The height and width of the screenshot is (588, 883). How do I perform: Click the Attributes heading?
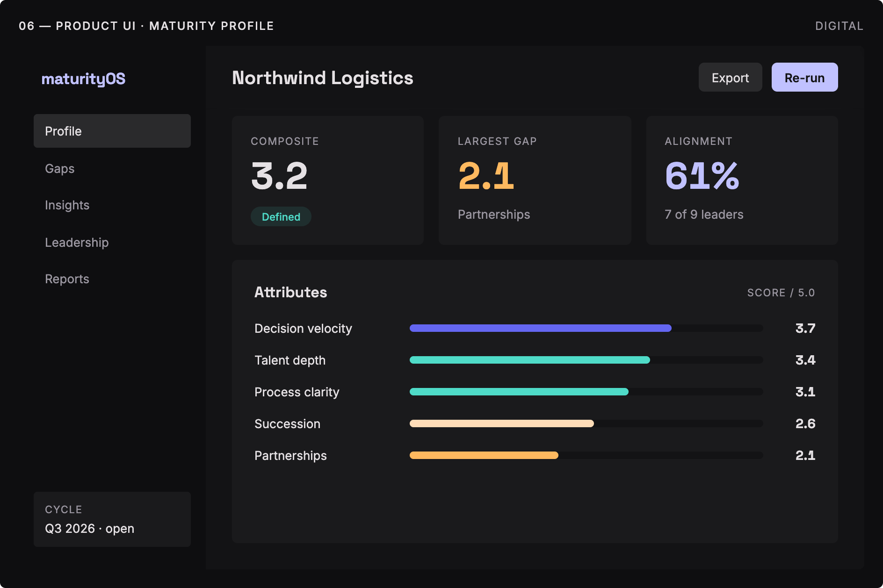[x=290, y=292]
